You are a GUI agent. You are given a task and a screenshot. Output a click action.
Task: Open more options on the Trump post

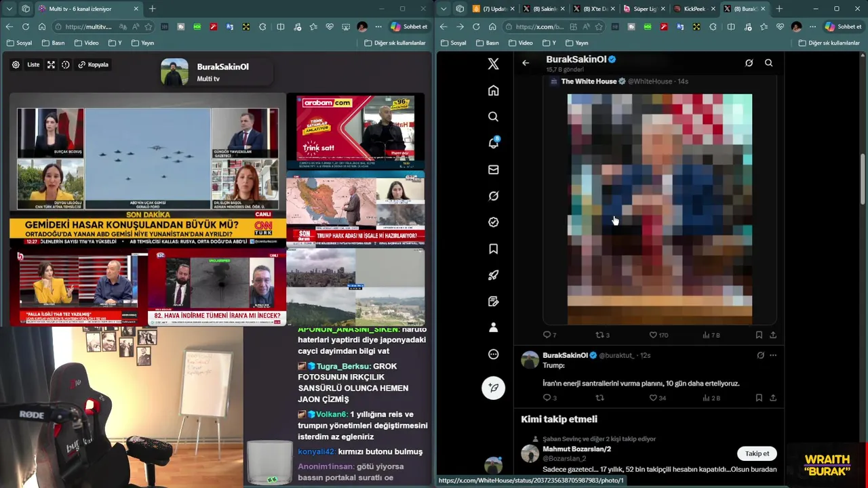coord(773,355)
